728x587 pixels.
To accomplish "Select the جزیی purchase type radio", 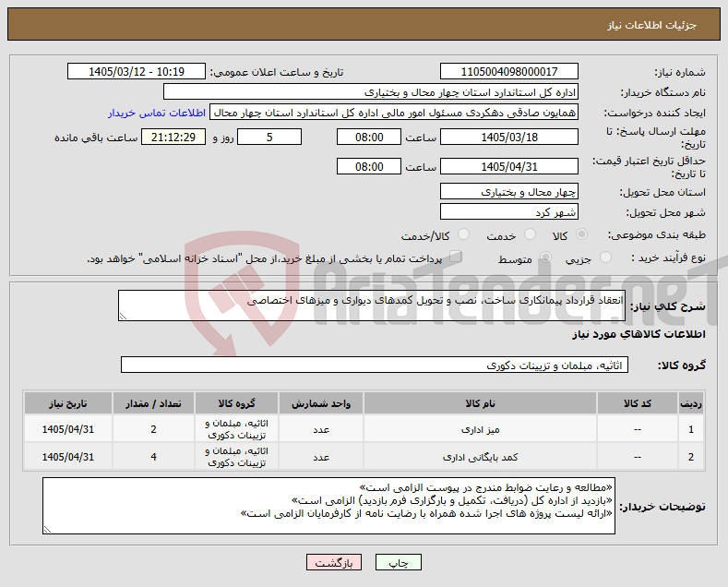I will pos(605,258).
